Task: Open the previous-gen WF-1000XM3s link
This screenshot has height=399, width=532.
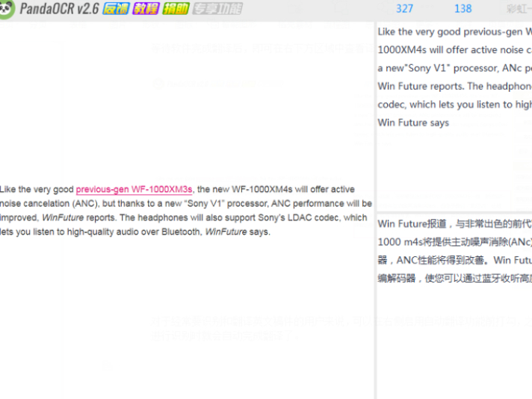Action: (x=134, y=189)
